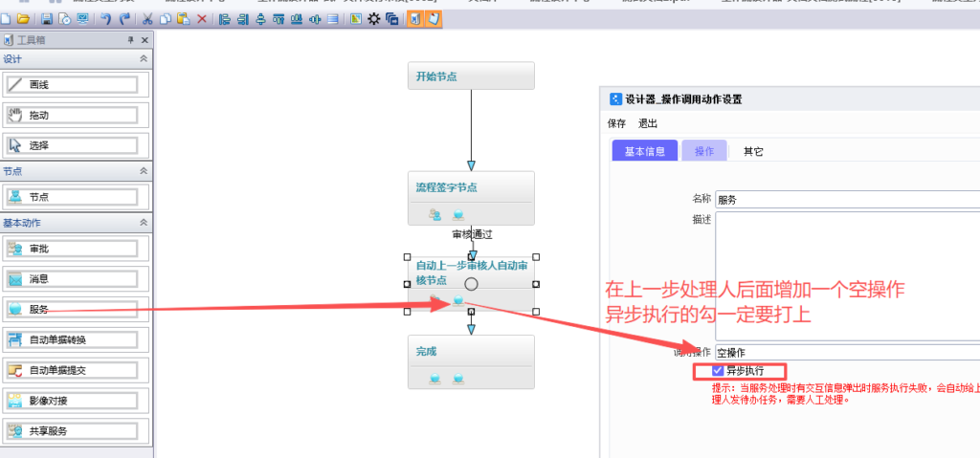Screen dimensions: 980x458
Task: Pin the 工具箱 panel
Action: point(130,40)
